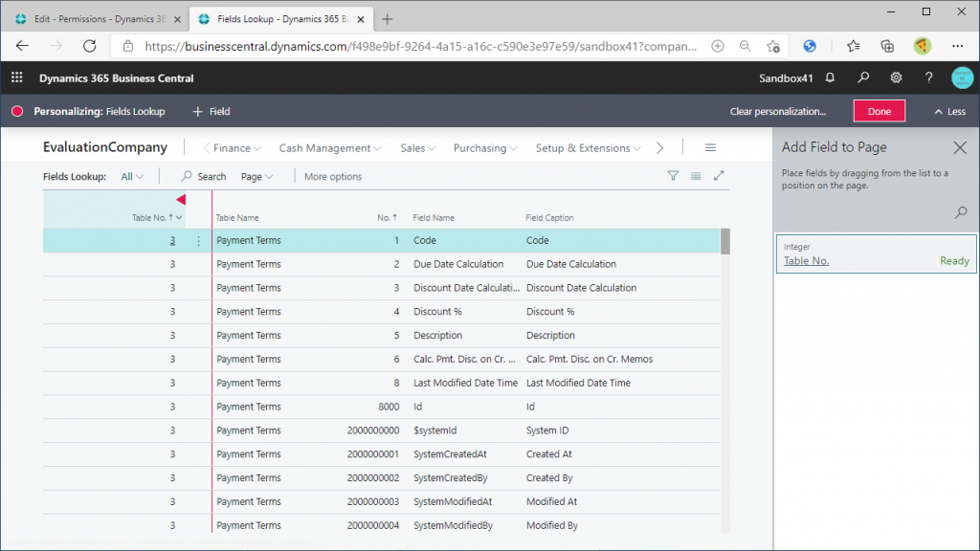
Task: Click the browser address bar URL
Action: pos(421,46)
